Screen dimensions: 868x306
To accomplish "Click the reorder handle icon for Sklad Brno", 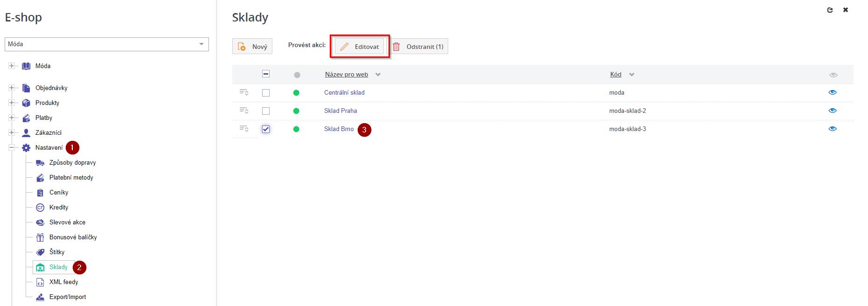I will pos(243,129).
